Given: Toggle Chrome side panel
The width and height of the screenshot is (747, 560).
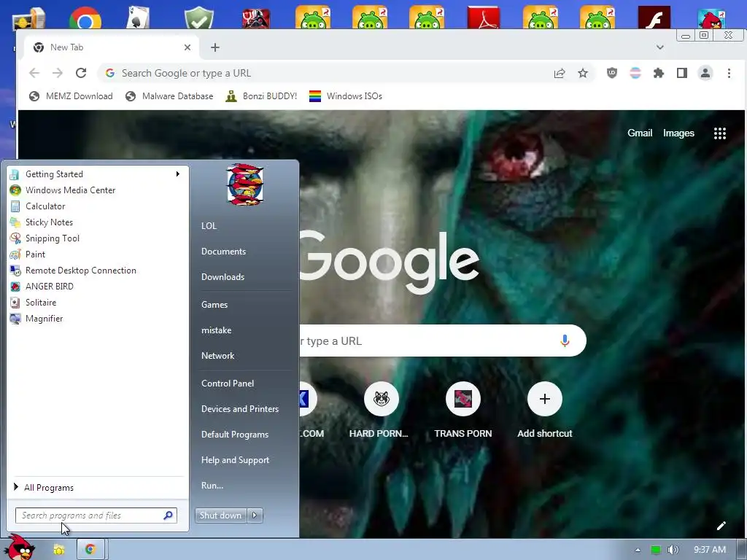Looking at the screenshot, I should 682,73.
